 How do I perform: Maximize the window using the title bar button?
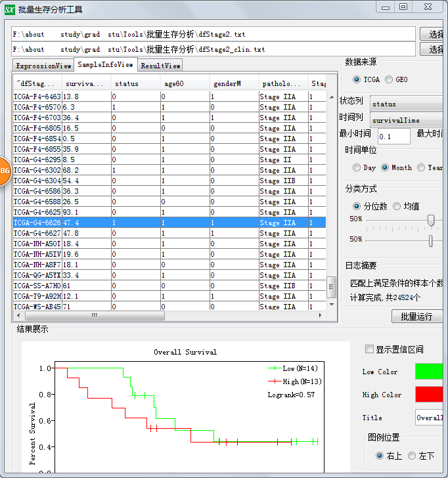tap(403, 7)
